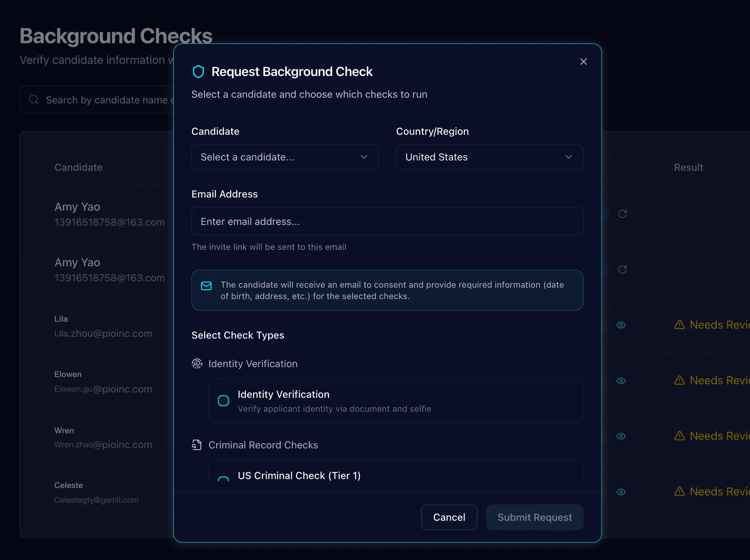Tick the US Criminal Check (Tier 1) checkbox
Image resolution: width=750 pixels, height=560 pixels.
[223, 478]
